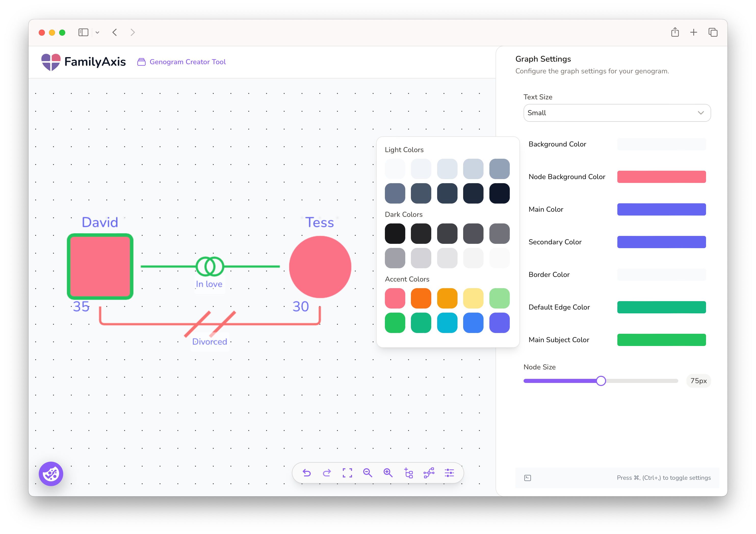Open the Text Size dropdown

coord(617,113)
